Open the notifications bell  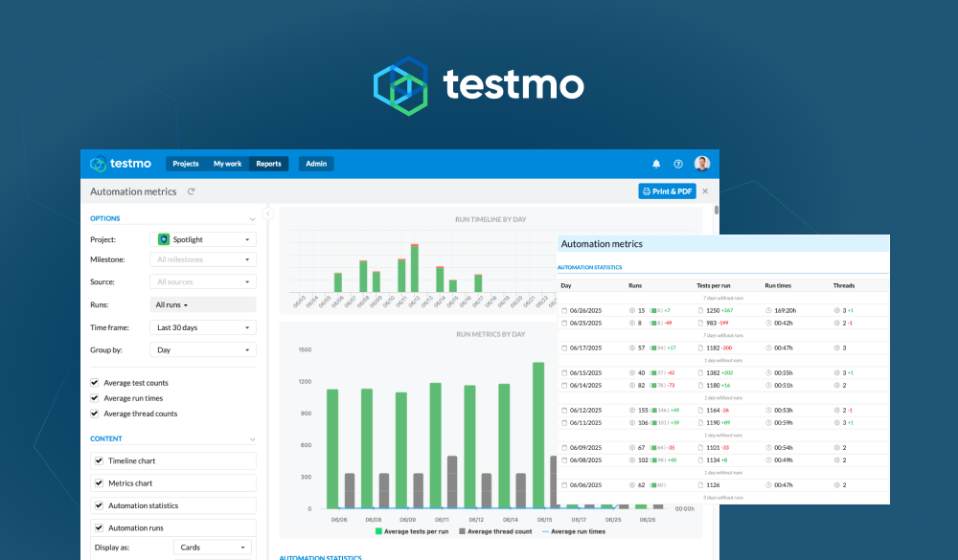coord(656,164)
